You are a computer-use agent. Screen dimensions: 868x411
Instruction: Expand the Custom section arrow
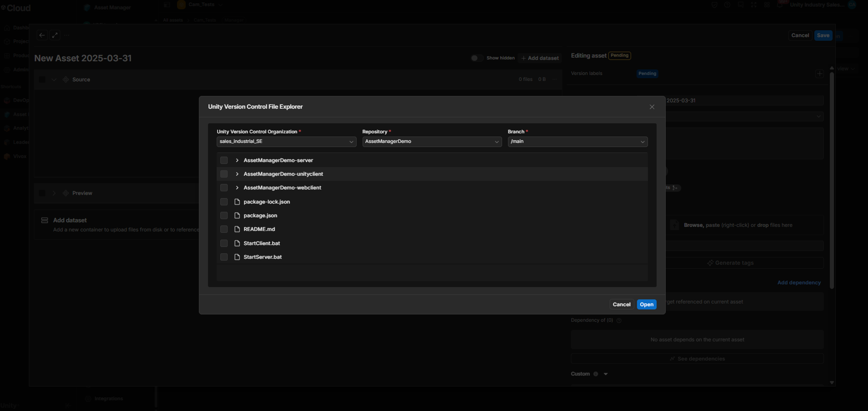(x=606, y=374)
